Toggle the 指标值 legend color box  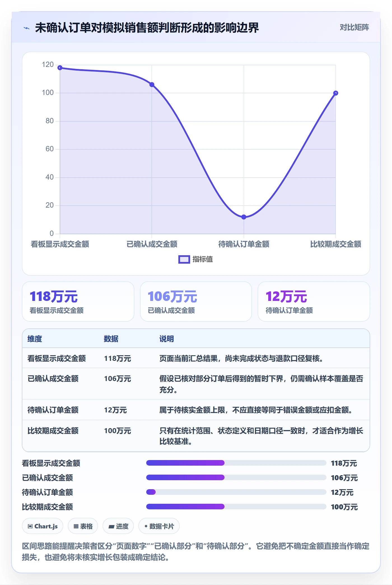point(184,259)
